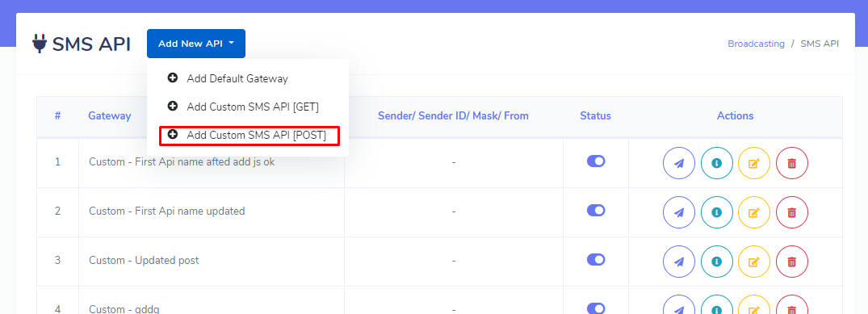Click the plug icon beside SMS API
Viewport: 868px width, 314px height.
40,44
